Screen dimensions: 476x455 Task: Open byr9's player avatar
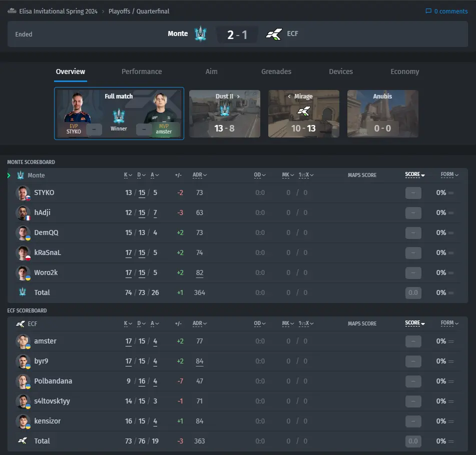[x=23, y=361]
